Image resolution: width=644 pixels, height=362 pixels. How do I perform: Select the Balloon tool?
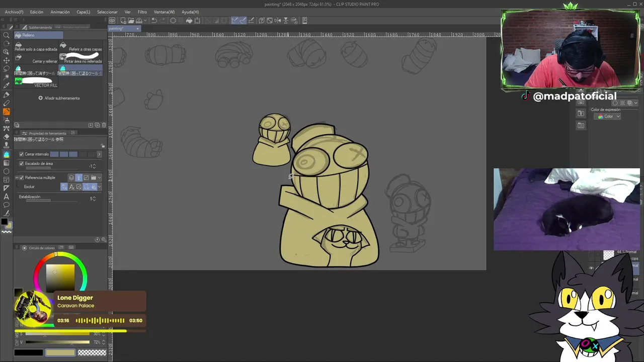pyautogui.click(x=6, y=205)
